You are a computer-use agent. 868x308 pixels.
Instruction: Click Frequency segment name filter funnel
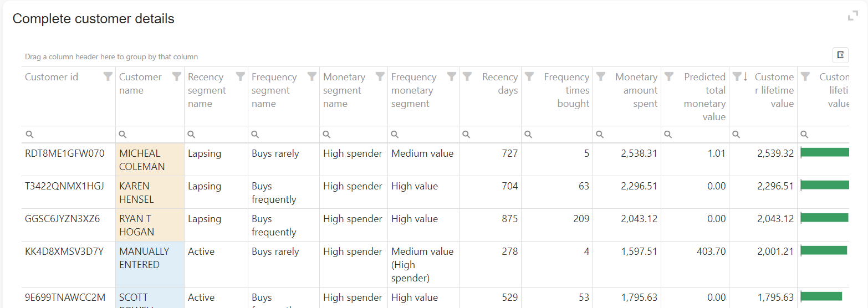coord(312,76)
